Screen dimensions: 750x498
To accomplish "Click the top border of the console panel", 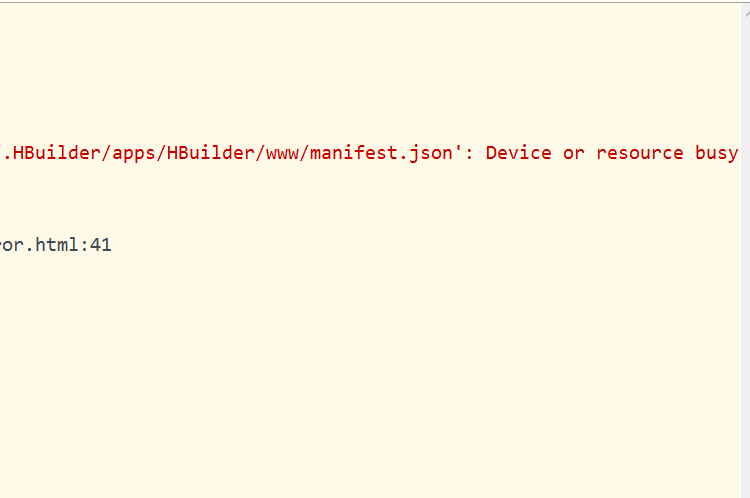I will coord(375,2).
